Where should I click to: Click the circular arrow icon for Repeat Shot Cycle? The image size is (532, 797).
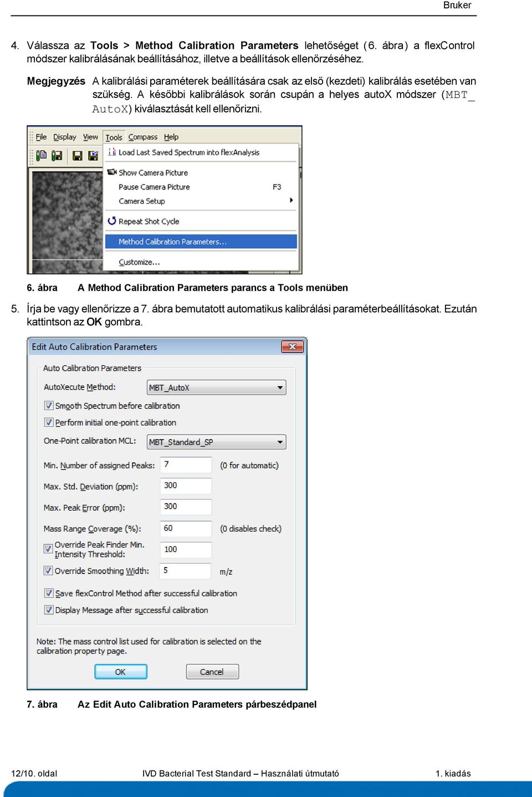(112, 221)
